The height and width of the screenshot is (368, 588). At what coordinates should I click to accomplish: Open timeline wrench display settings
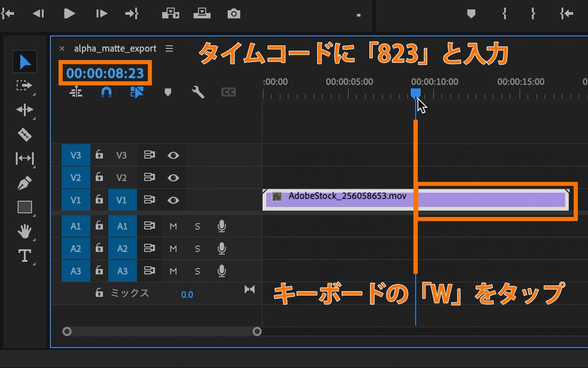click(198, 92)
